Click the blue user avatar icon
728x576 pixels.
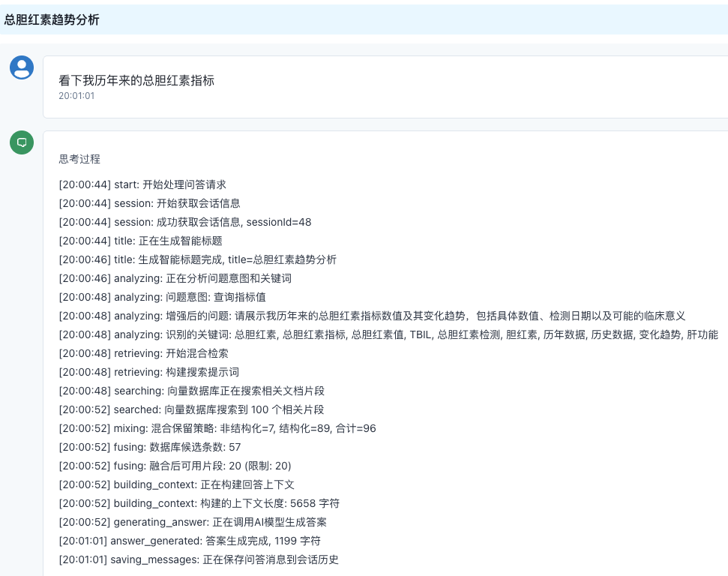click(x=22, y=67)
